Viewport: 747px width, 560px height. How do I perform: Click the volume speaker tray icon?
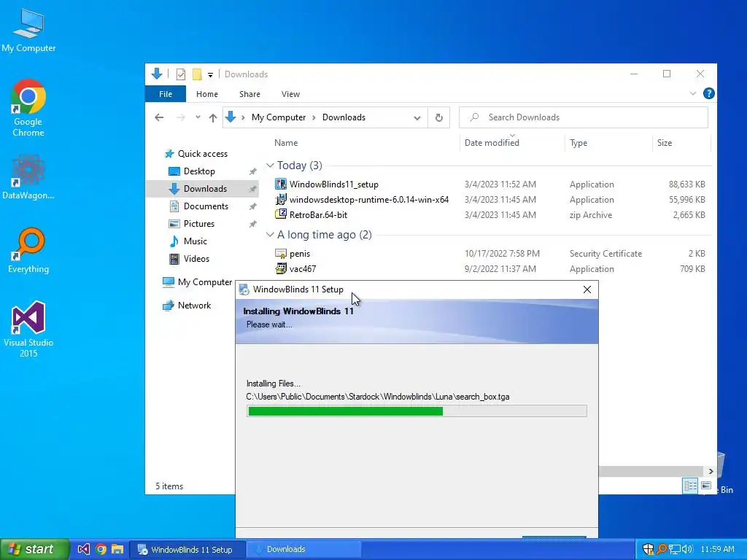pyautogui.click(x=687, y=549)
